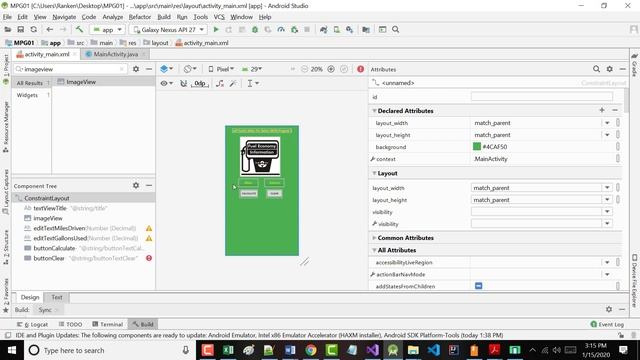640x360 pixels.
Task: Click the Debug app bug icon
Action: (255, 30)
